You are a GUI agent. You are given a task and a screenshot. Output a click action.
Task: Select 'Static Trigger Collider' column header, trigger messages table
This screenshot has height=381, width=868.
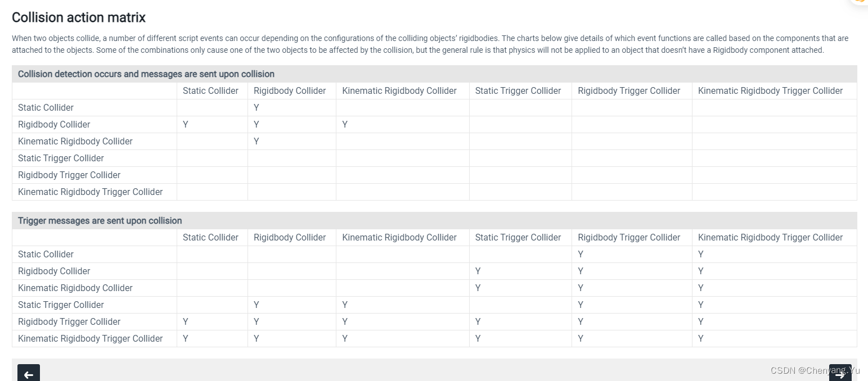tap(518, 238)
